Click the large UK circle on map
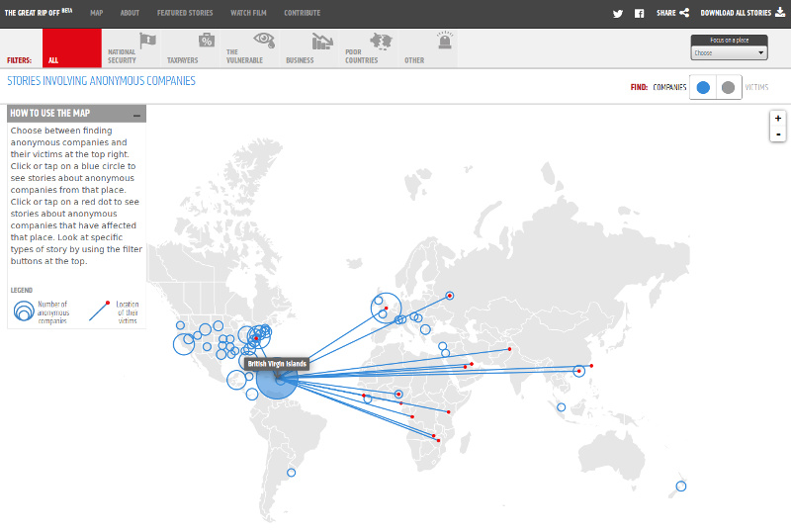The width and height of the screenshot is (791, 532). [387, 308]
